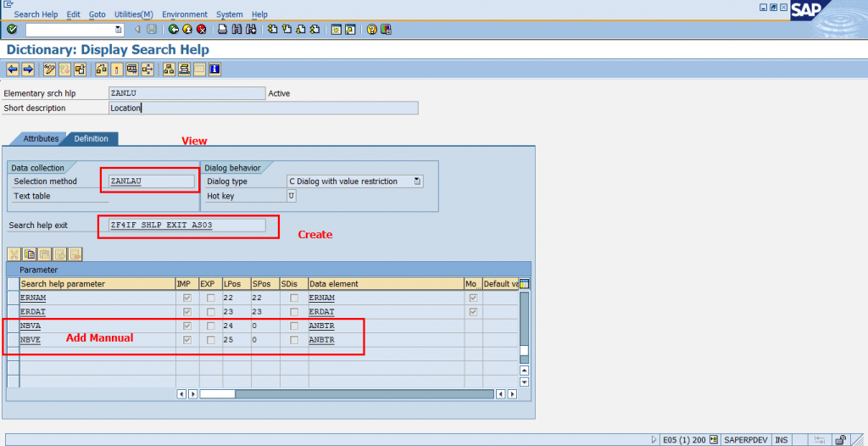Switch to the Attributes tab

pyautogui.click(x=41, y=139)
